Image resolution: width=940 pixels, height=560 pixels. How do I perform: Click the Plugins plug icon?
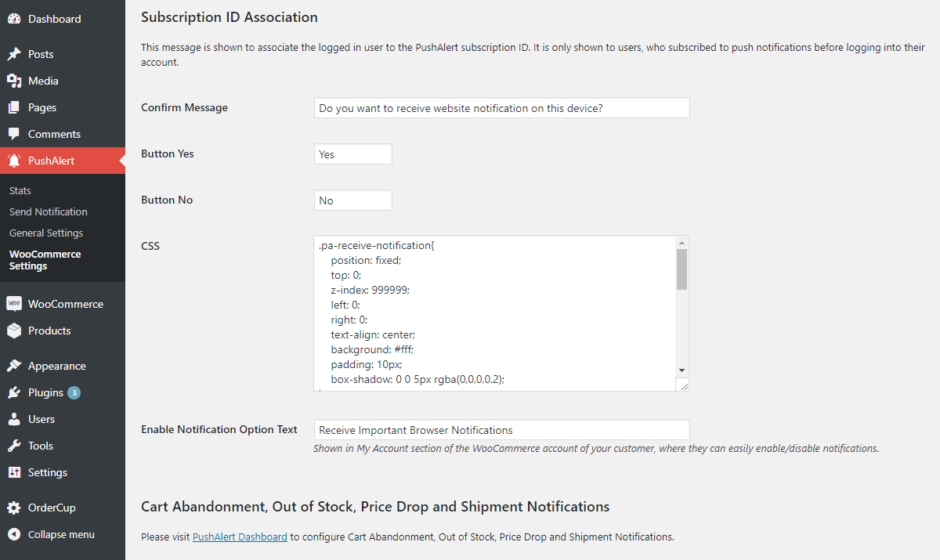coord(14,392)
